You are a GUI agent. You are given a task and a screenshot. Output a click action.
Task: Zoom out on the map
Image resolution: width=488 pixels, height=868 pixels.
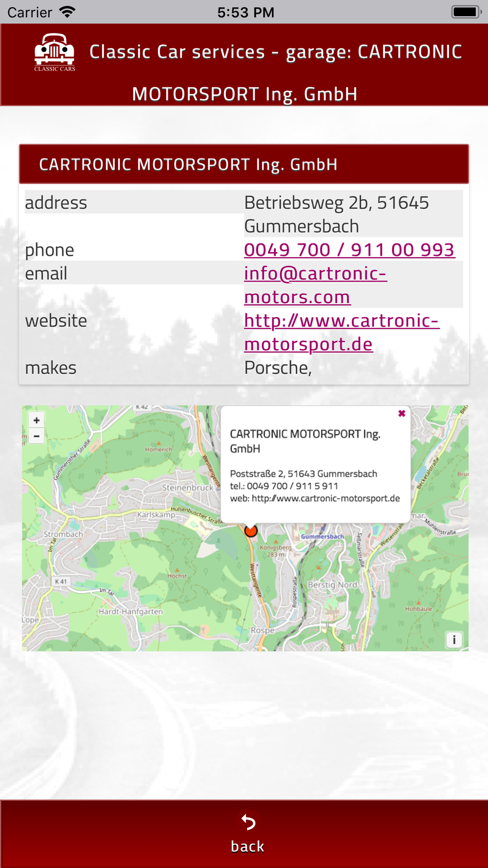(x=37, y=436)
